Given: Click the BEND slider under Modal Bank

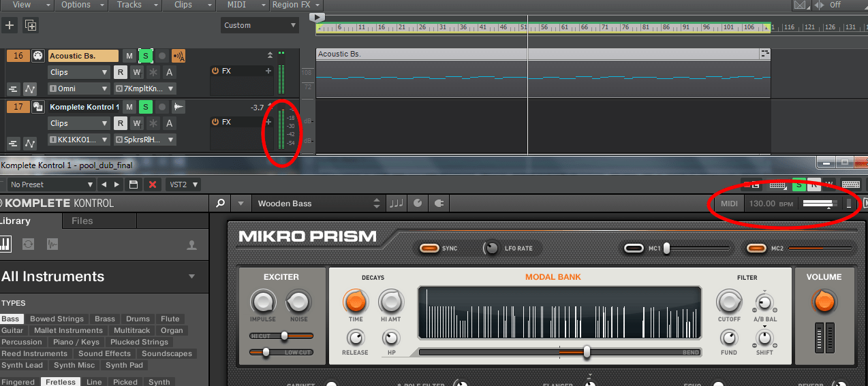Looking at the screenshot, I should (x=559, y=352).
